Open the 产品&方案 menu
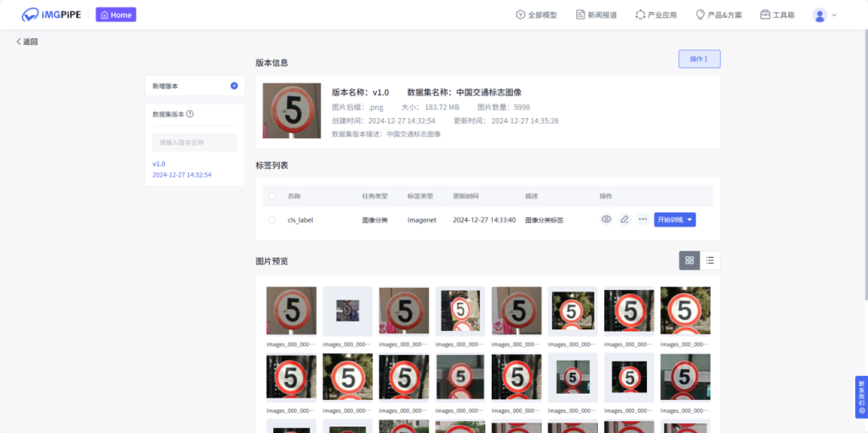Viewport: 868px width, 433px height. (719, 15)
